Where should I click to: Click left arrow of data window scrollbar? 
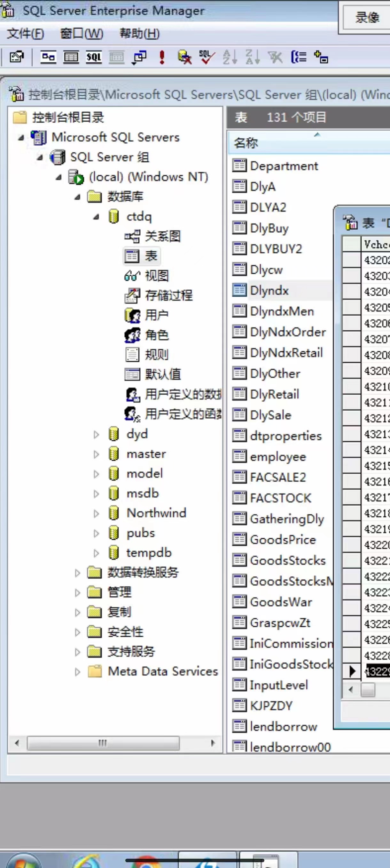[351, 689]
